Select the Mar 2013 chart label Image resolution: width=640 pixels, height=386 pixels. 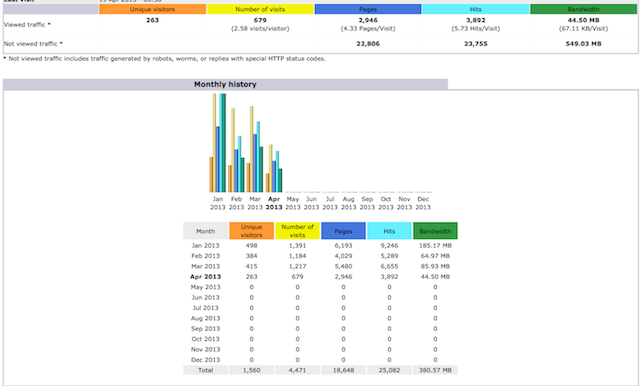(x=255, y=203)
